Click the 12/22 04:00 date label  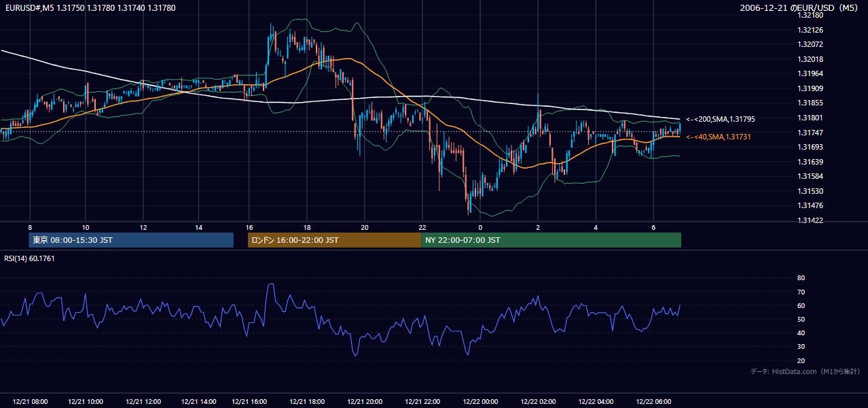pos(596,402)
